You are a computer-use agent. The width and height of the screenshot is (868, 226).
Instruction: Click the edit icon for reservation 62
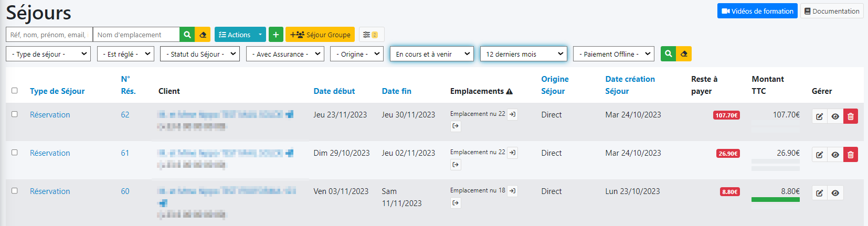click(x=819, y=116)
